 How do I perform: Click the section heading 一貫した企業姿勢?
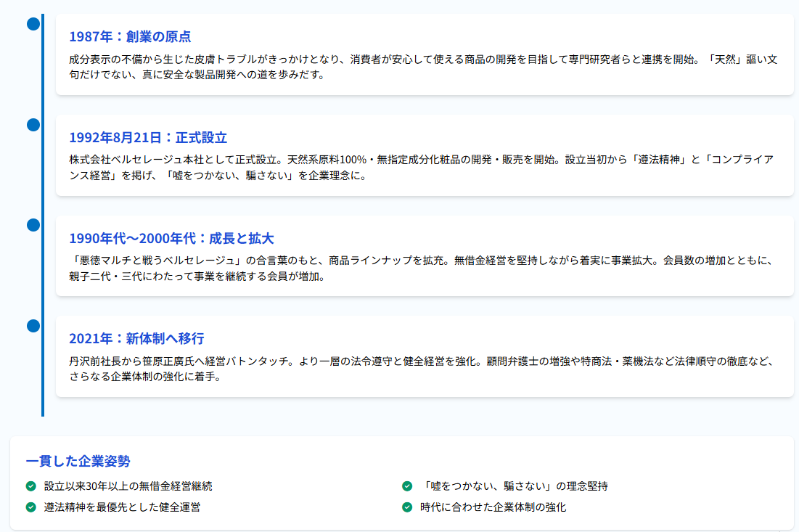pos(78,461)
